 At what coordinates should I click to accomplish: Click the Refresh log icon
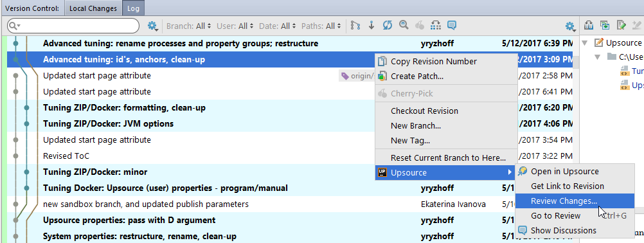(x=388, y=26)
